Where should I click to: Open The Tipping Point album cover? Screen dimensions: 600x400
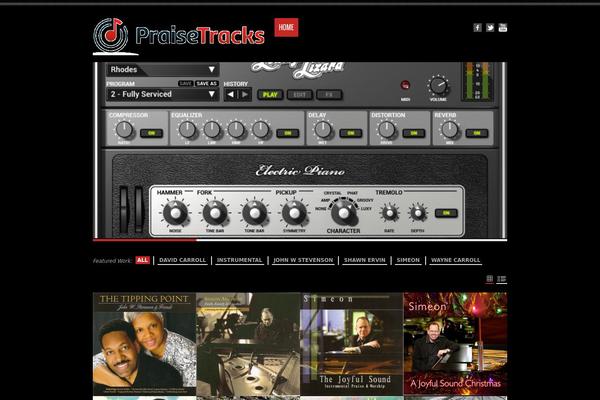point(145,344)
